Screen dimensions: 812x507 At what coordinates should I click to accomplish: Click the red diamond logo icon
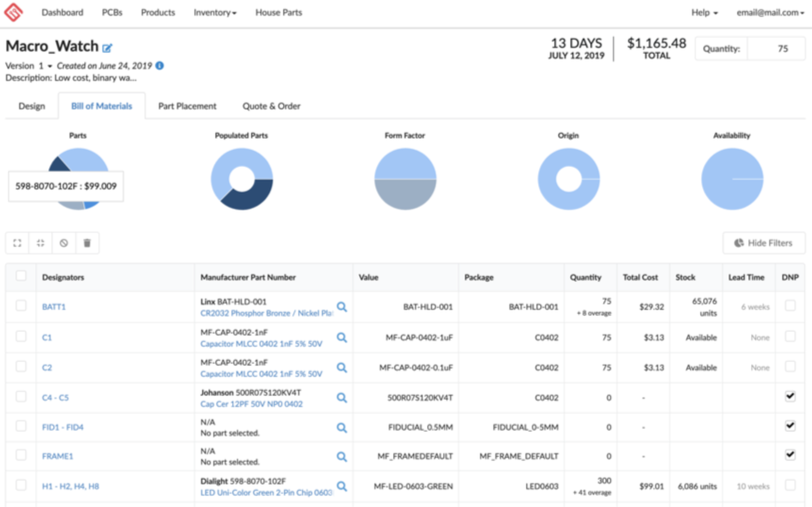tap(13, 12)
